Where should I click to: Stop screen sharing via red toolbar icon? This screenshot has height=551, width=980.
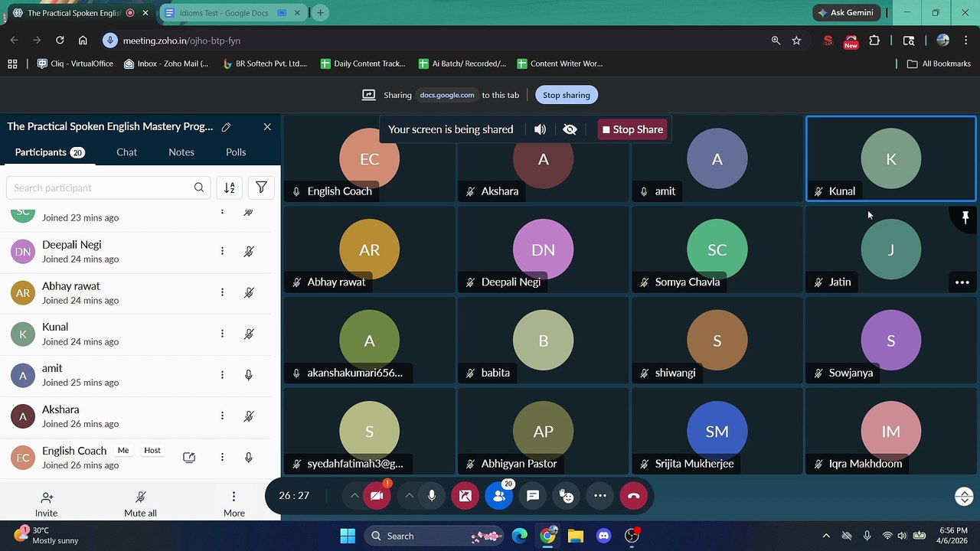coord(465,496)
